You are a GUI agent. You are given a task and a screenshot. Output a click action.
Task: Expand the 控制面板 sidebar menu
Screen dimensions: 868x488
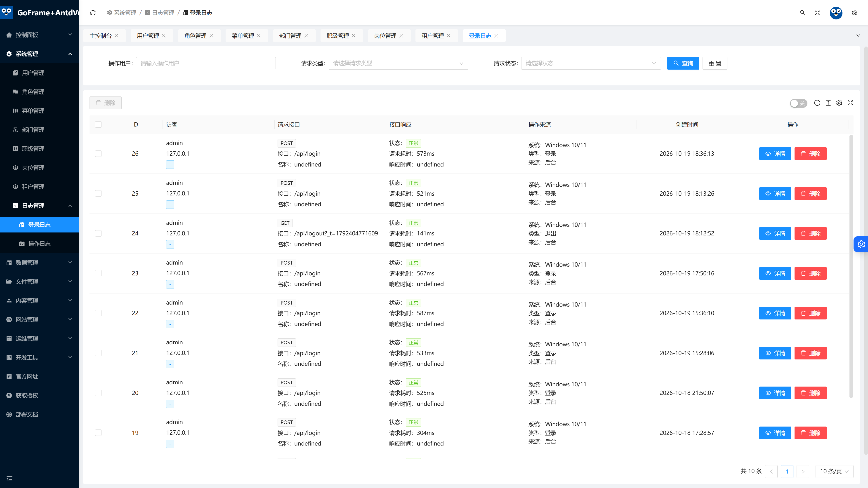point(39,35)
